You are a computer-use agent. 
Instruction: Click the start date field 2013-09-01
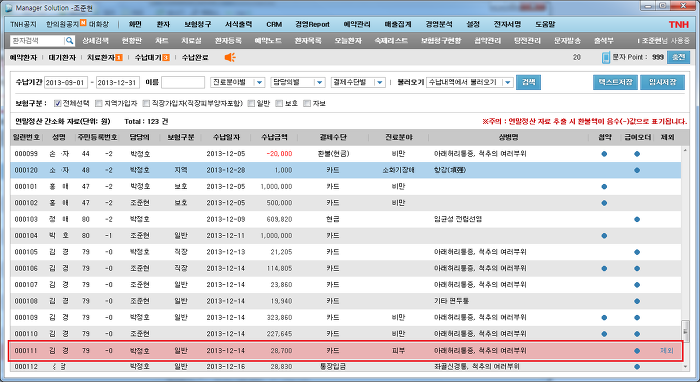pos(66,83)
